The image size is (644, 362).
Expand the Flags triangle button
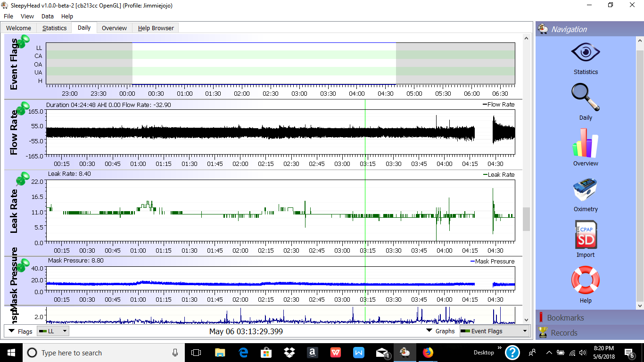(x=12, y=331)
